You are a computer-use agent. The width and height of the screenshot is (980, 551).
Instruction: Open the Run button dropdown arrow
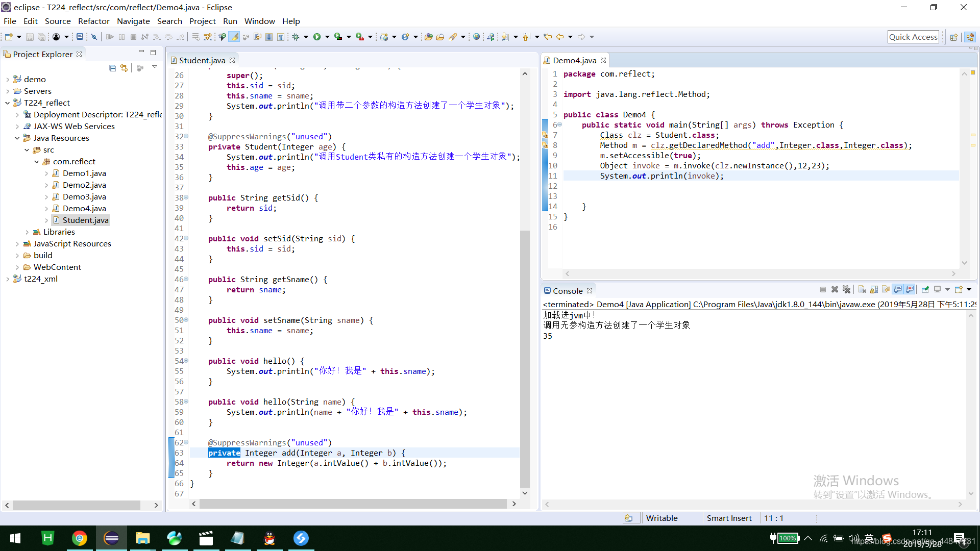click(x=327, y=37)
